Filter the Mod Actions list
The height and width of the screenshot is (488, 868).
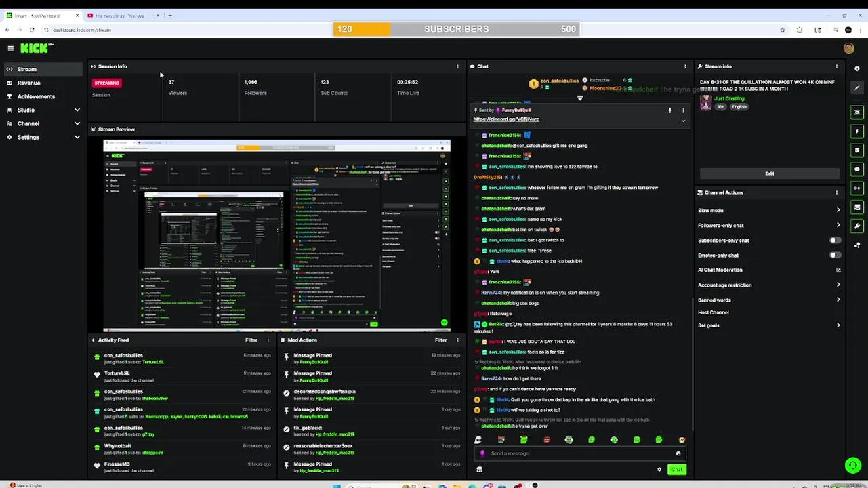click(441, 340)
